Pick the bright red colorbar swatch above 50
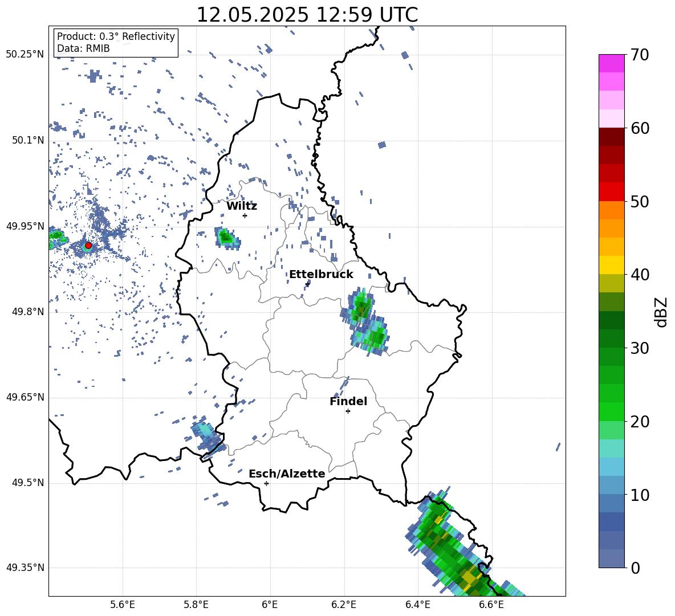 click(x=611, y=192)
